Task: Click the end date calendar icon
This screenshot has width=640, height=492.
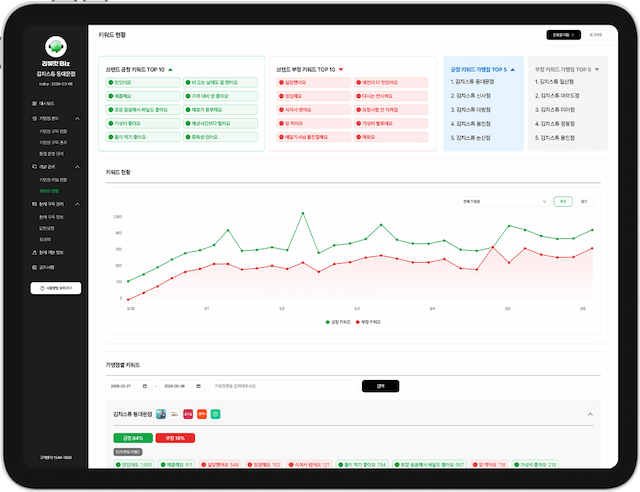Action: [x=198, y=386]
